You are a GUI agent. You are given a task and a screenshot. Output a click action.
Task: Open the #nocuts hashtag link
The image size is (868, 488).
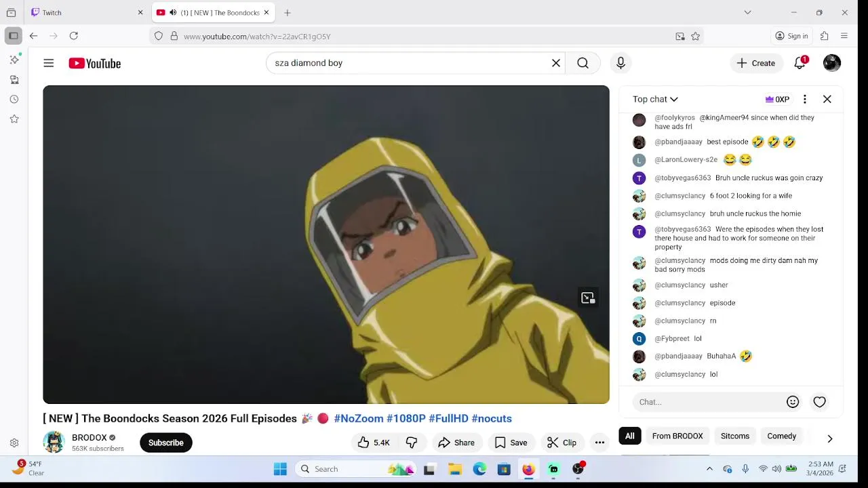coord(492,419)
